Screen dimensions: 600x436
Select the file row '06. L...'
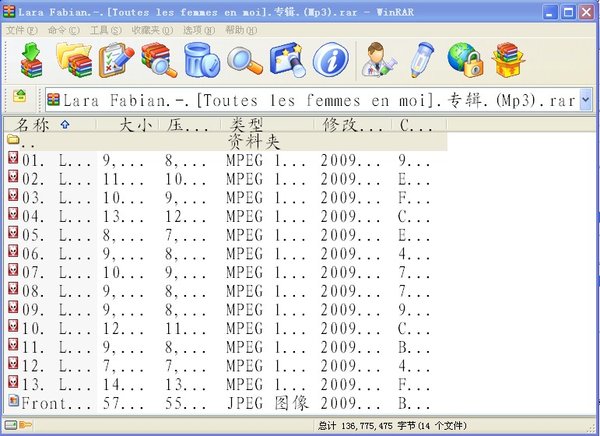[x=226, y=254]
